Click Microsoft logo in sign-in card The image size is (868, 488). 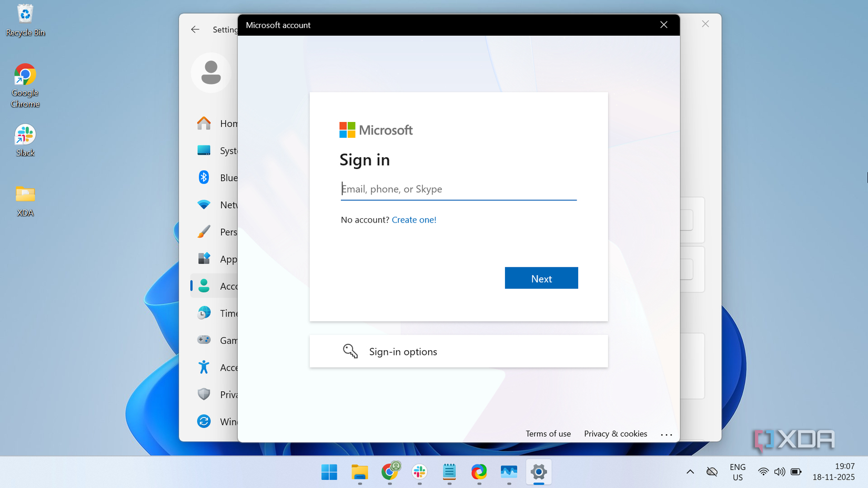pyautogui.click(x=376, y=130)
